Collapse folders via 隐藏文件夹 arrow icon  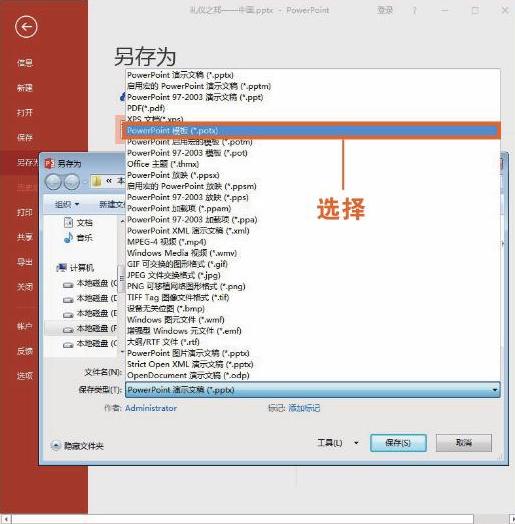tap(55, 445)
